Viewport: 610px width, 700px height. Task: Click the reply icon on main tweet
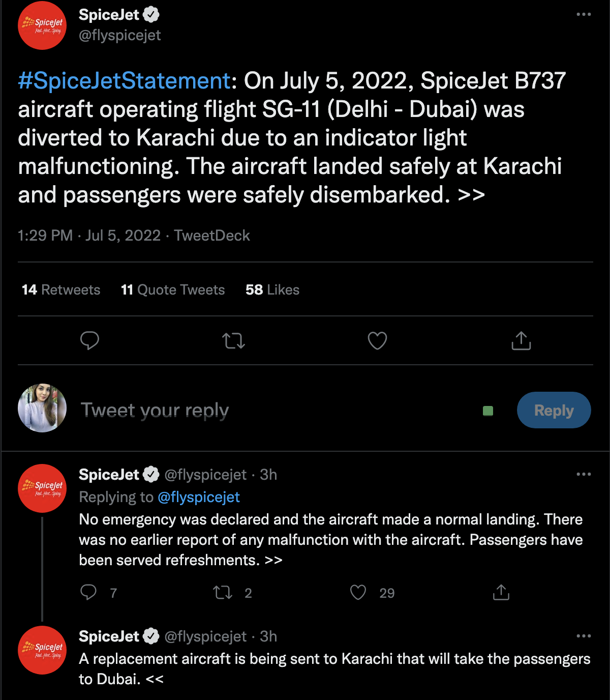coord(89,340)
